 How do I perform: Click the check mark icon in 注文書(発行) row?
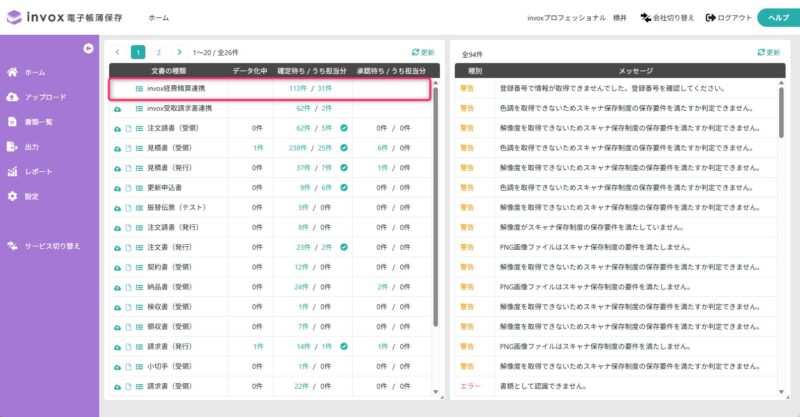[344, 247]
